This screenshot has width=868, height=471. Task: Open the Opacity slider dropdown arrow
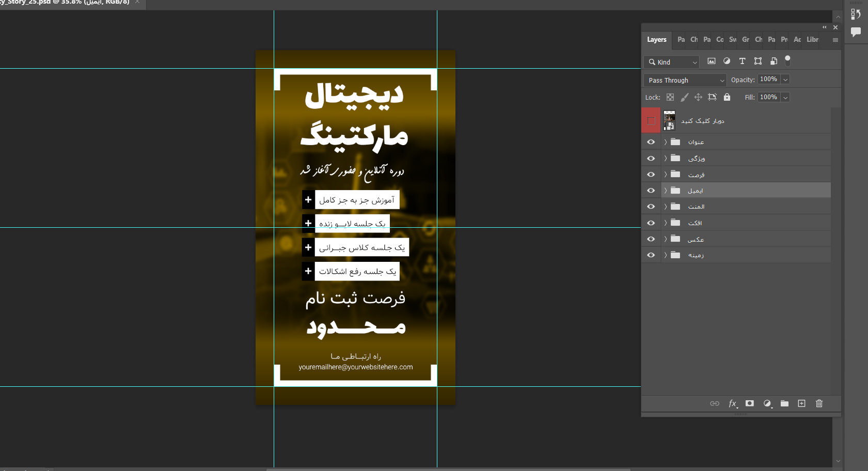tap(785, 80)
